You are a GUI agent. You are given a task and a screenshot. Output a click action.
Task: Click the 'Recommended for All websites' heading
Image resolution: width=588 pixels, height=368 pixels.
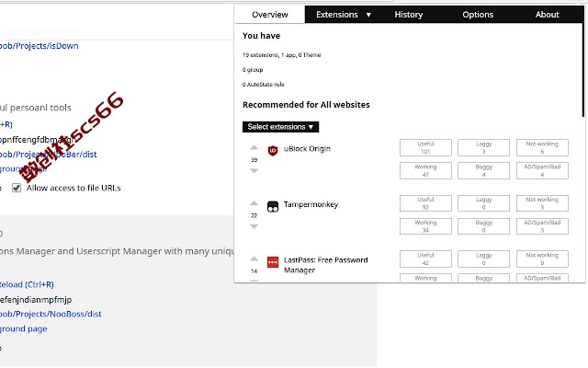(306, 104)
